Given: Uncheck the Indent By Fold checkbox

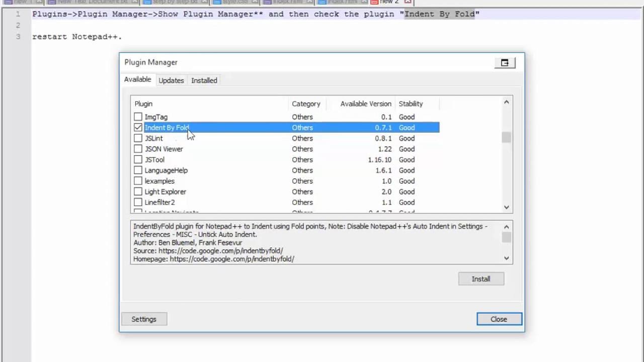Looking at the screenshot, I should pyautogui.click(x=138, y=127).
